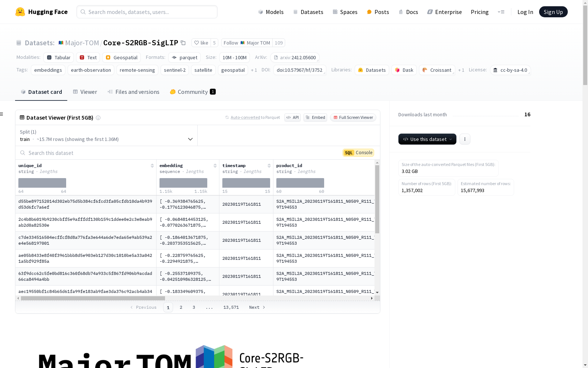Open Spaces in the top navigation

point(345,12)
